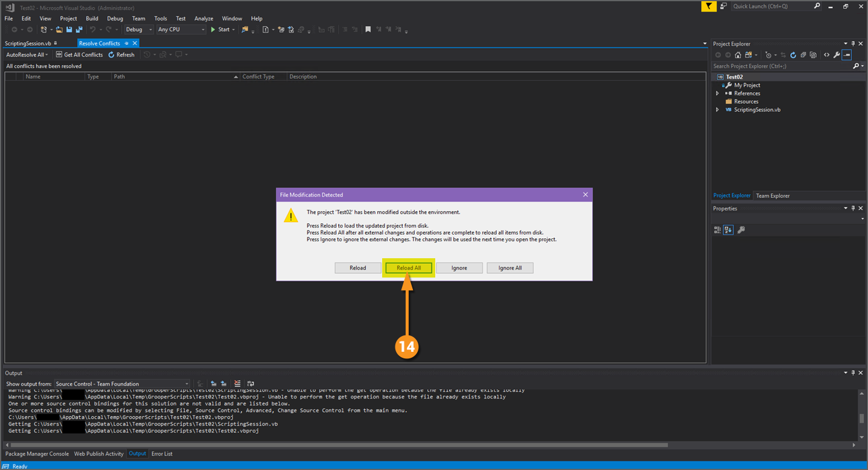The image size is (868, 470).
Task: Switch to the Error List tab
Action: (162, 454)
